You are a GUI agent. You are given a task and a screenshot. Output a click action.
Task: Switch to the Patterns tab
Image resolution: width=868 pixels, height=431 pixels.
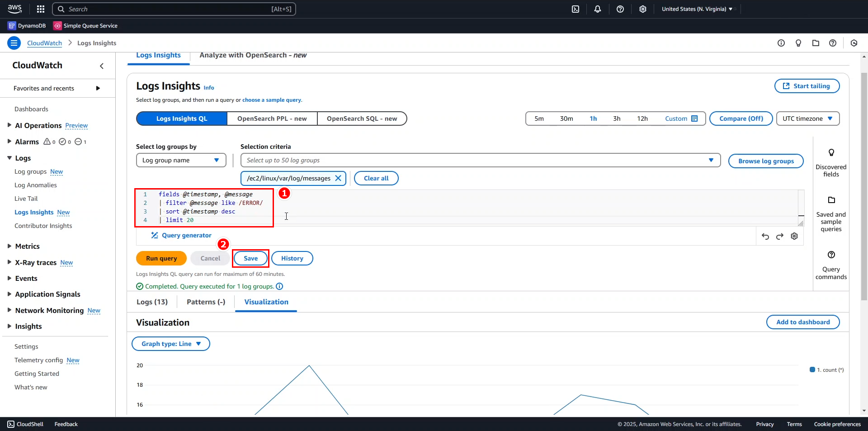click(206, 302)
